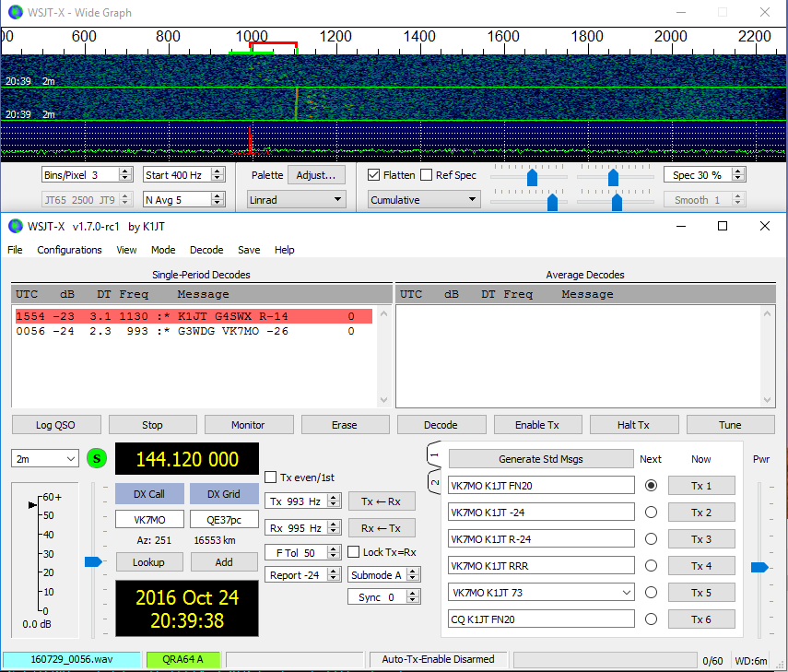Image resolution: width=788 pixels, height=672 pixels.
Task: Click the Palette Adjust... button
Action: tap(316, 175)
